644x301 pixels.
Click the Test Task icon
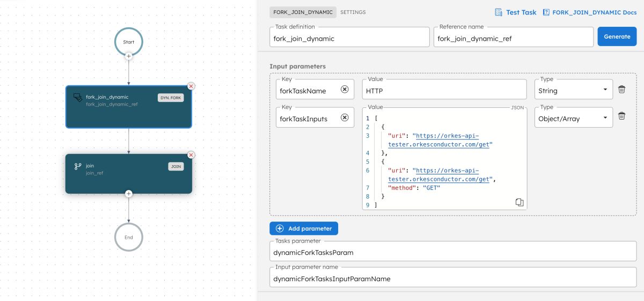click(499, 12)
